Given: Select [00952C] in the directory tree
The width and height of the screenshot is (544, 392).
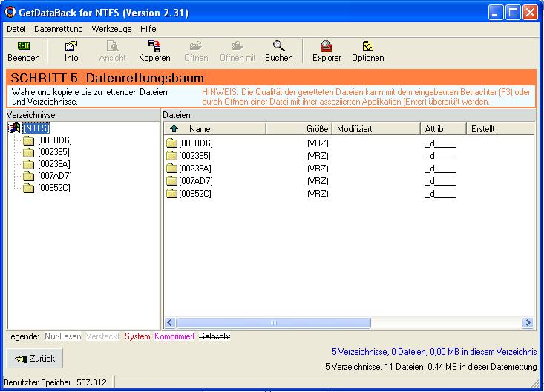Looking at the screenshot, I should point(54,188).
